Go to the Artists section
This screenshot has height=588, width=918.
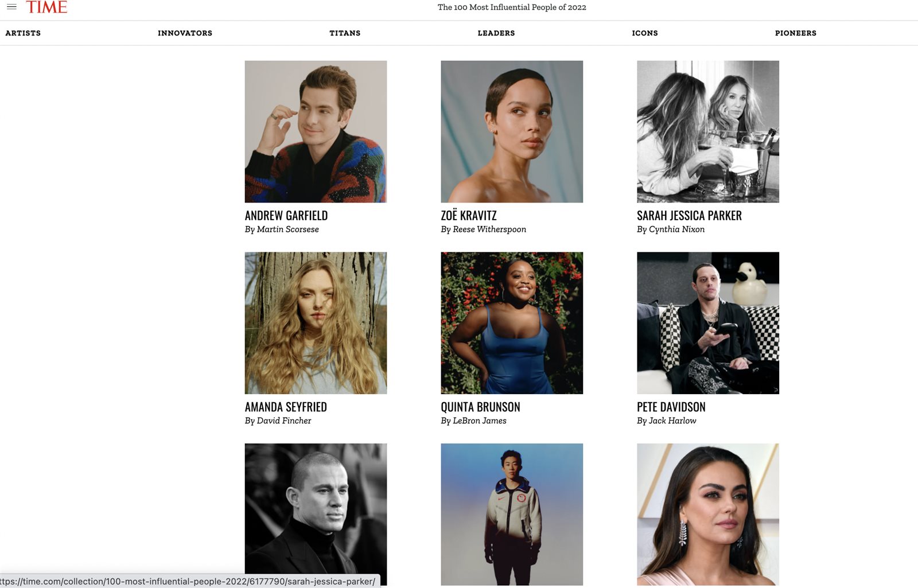pos(23,33)
